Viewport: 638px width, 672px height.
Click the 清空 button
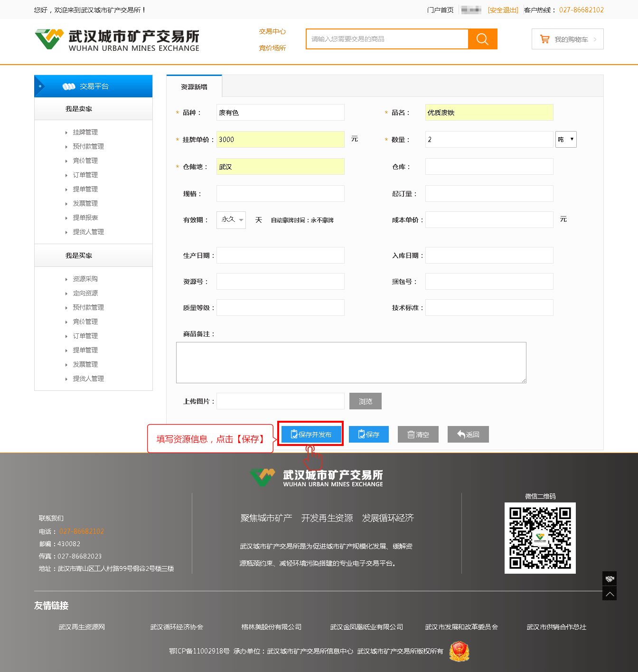click(x=418, y=435)
